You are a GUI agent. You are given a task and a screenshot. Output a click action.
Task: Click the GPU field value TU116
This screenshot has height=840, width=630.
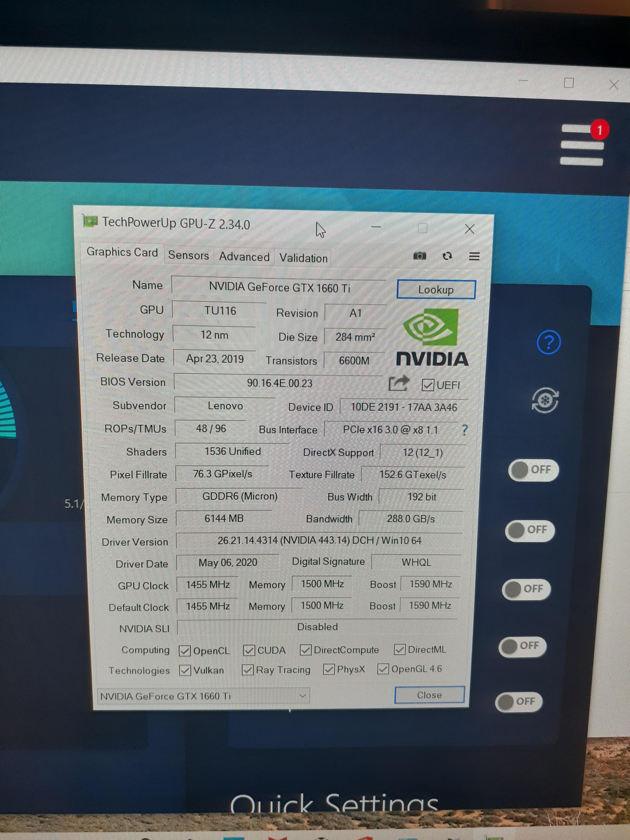coord(220,311)
